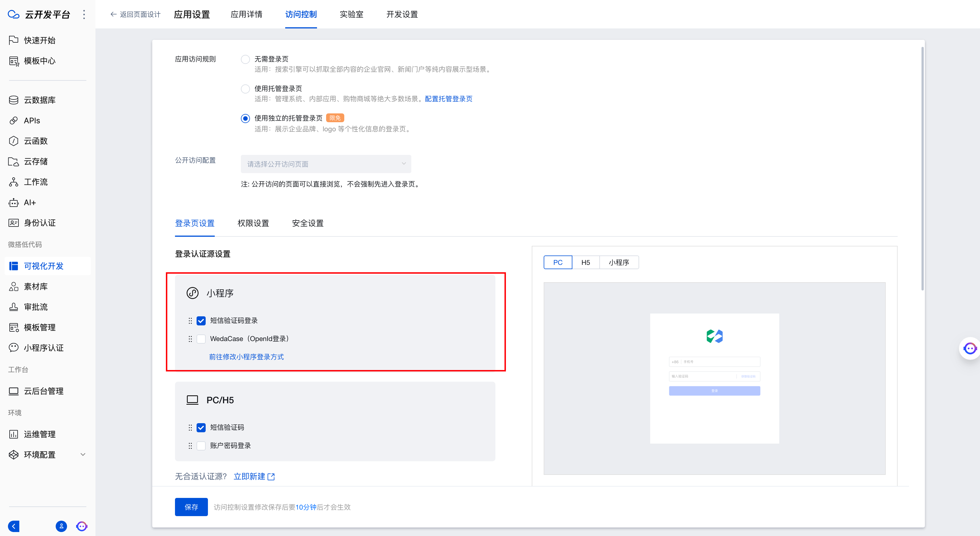Check the 账户密码登录 checkbox
The width and height of the screenshot is (980, 536).
coord(201,446)
